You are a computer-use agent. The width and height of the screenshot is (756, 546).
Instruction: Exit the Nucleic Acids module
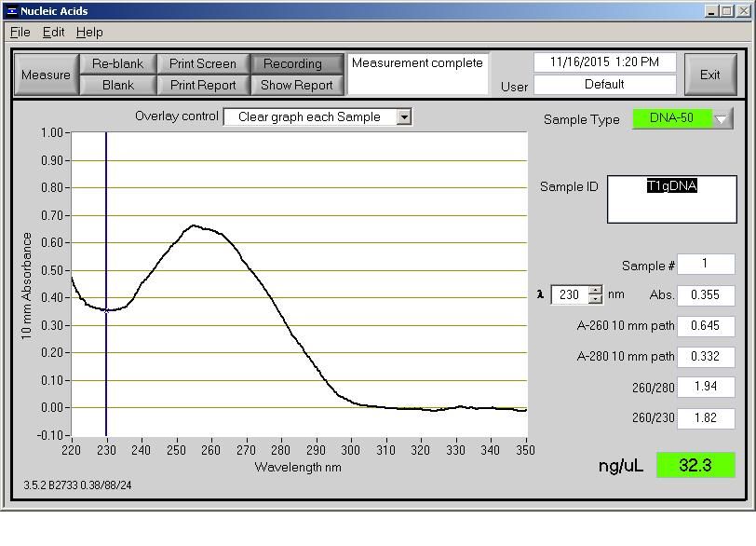(710, 75)
